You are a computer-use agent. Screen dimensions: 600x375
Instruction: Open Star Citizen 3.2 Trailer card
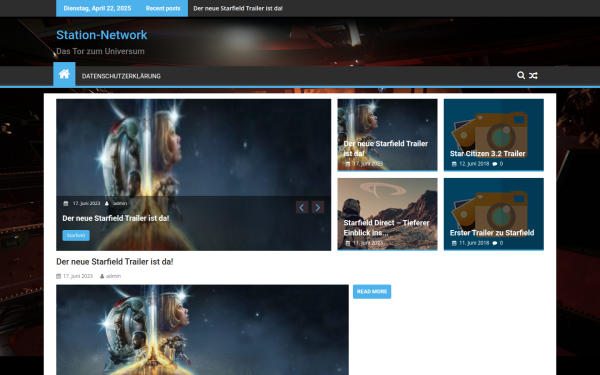pos(494,135)
